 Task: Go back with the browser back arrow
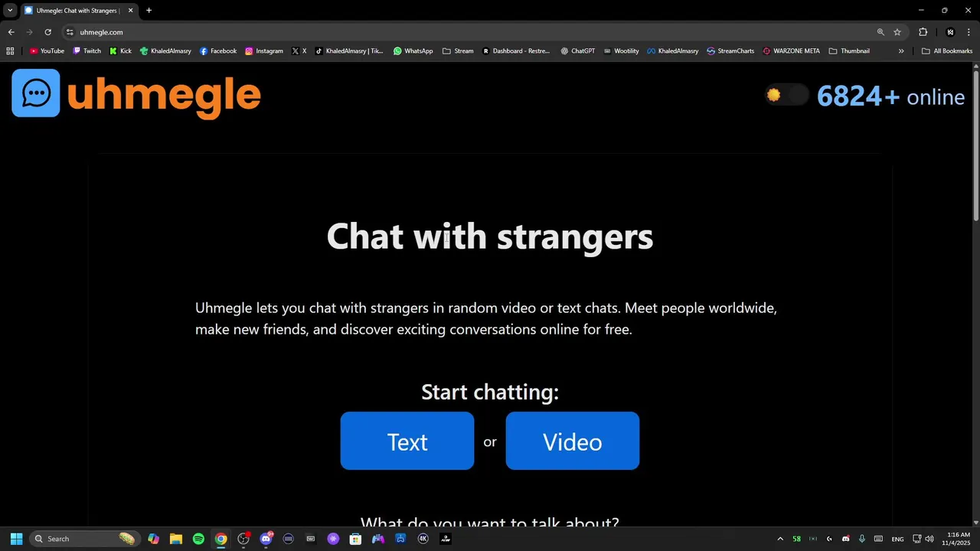tap(11, 32)
